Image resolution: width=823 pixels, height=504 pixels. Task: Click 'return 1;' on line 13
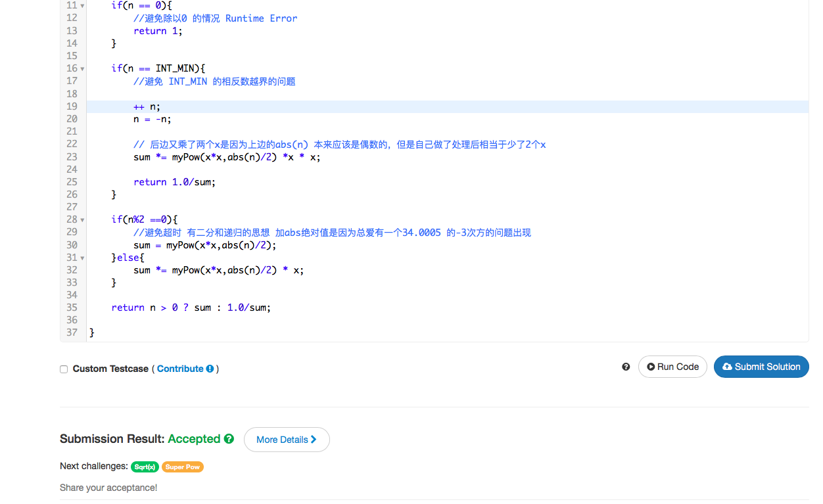[x=158, y=31]
